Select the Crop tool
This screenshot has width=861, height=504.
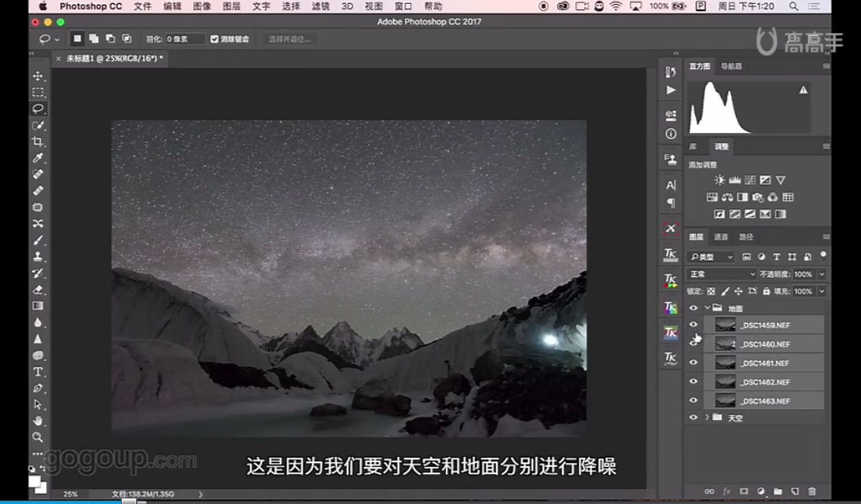(37, 142)
